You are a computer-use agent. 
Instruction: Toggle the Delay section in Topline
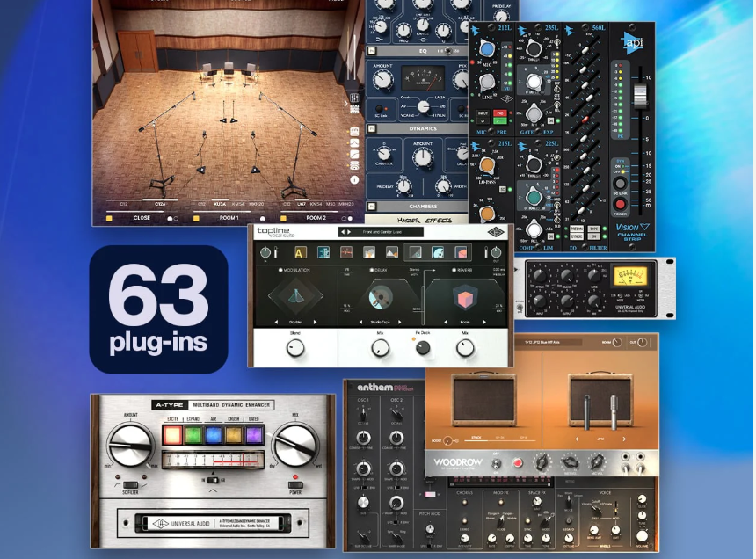click(372, 271)
